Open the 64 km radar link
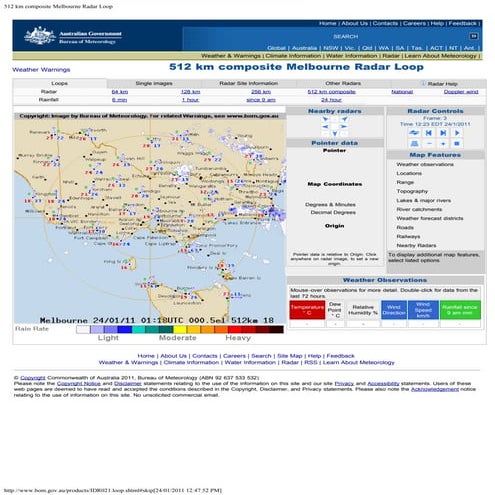This screenshot has width=495, height=495. click(x=120, y=92)
